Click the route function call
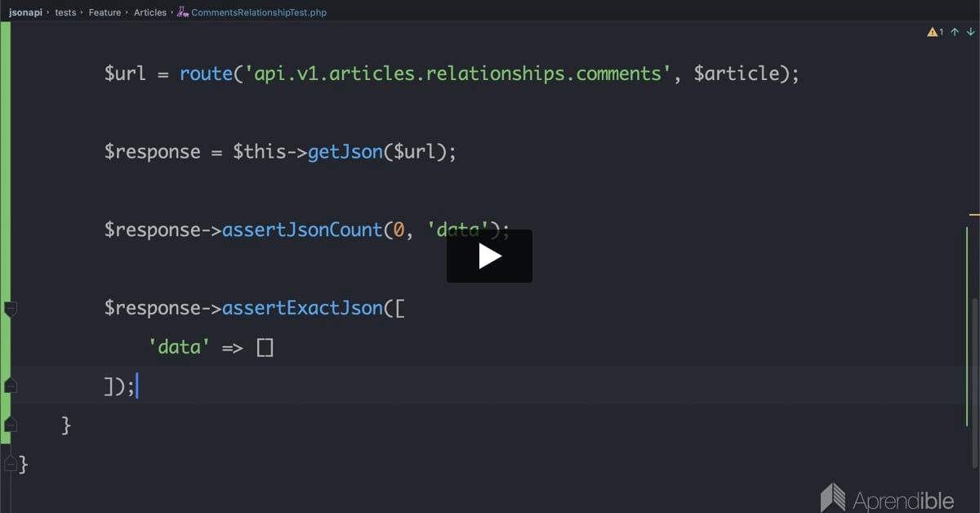Screen dimensions: 980x513 (207, 74)
